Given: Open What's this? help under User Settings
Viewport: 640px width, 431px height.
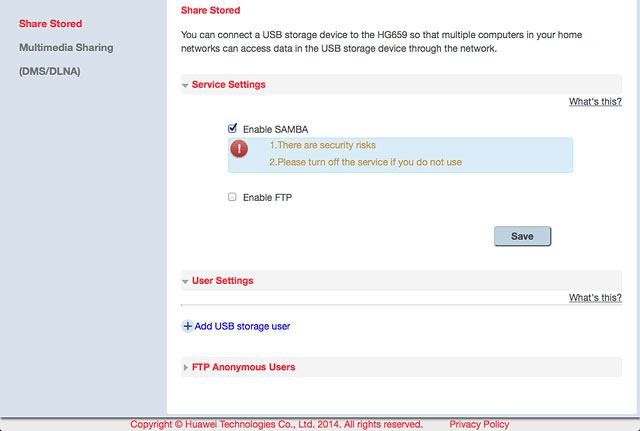Looking at the screenshot, I should pos(595,298).
